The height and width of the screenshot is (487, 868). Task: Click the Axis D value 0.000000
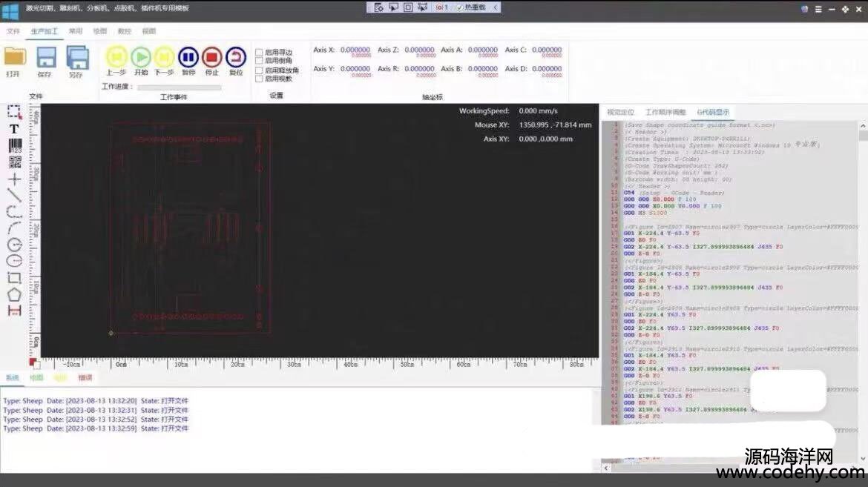point(547,69)
